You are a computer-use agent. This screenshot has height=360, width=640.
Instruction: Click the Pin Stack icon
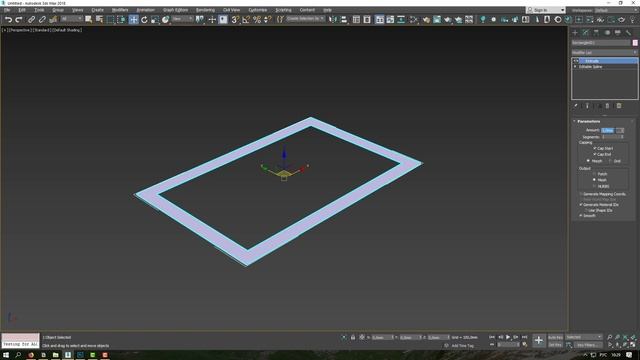(x=576, y=106)
